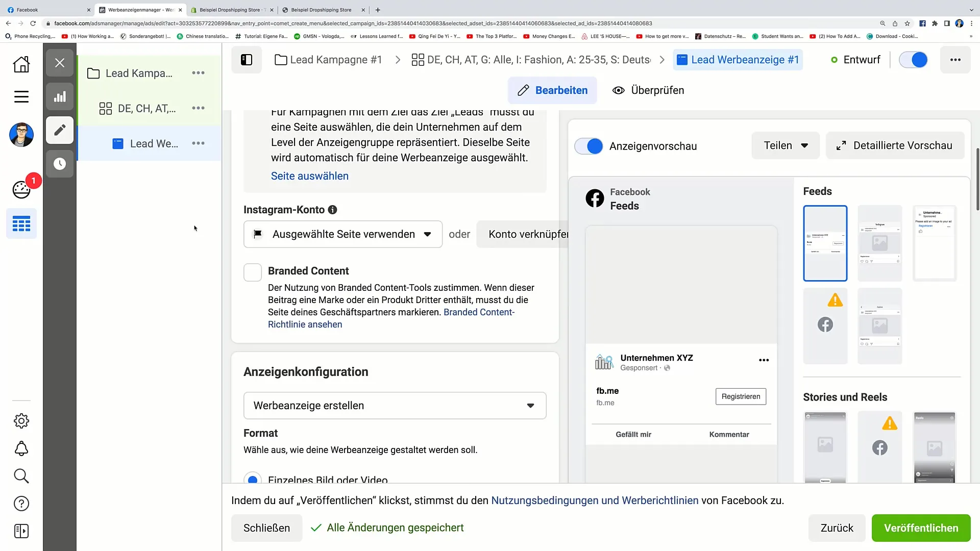The image size is (980, 551).
Task: Toggle the side panel layout icon
Action: click(247, 60)
